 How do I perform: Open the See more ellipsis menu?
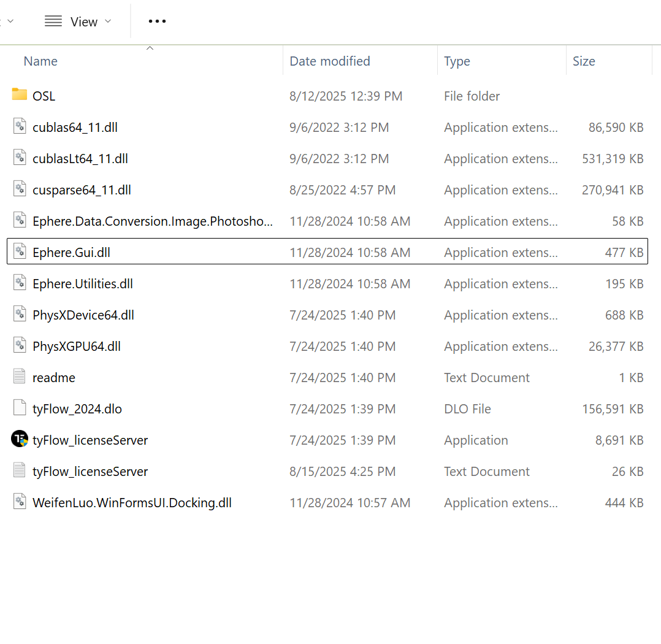click(157, 21)
